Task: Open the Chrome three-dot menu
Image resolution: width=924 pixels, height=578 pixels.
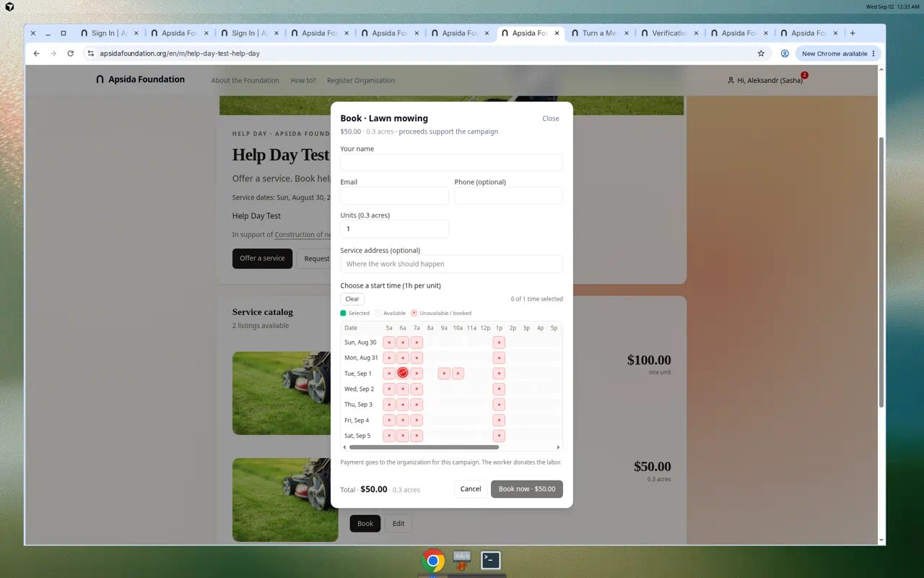Action: (873, 53)
